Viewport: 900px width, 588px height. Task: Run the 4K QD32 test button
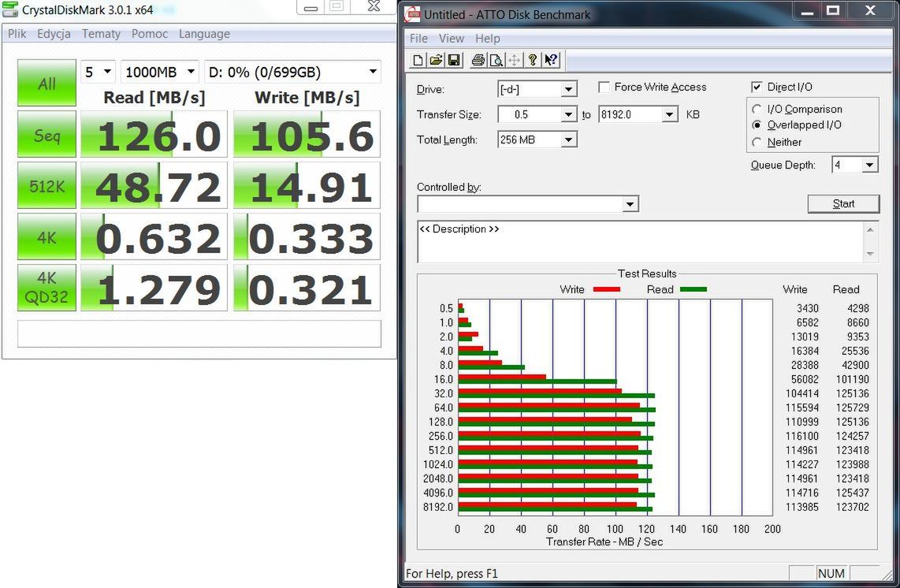point(46,288)
